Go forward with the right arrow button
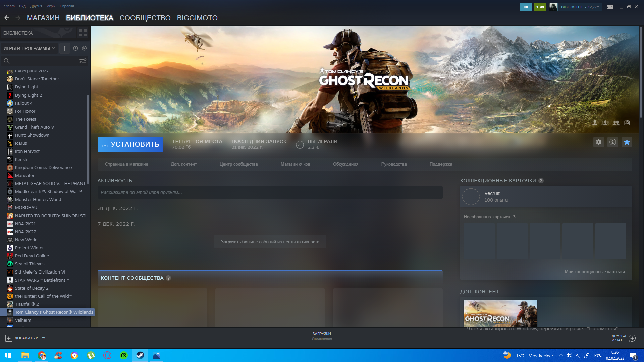Image resolution: width=644 pixels, height=362 pixels. point(18,18)
